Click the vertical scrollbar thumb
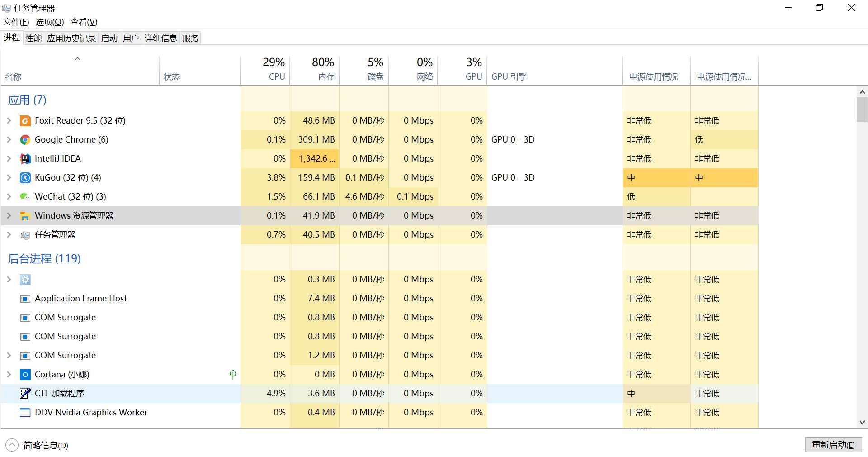 coord(862,110)
